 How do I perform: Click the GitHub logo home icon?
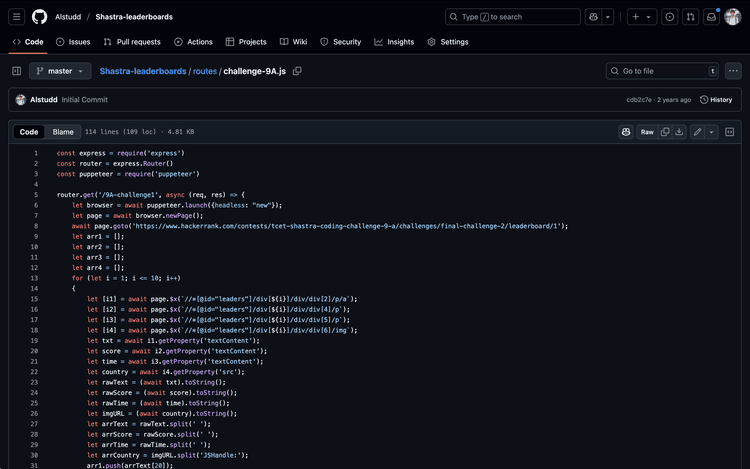[39, 17]
